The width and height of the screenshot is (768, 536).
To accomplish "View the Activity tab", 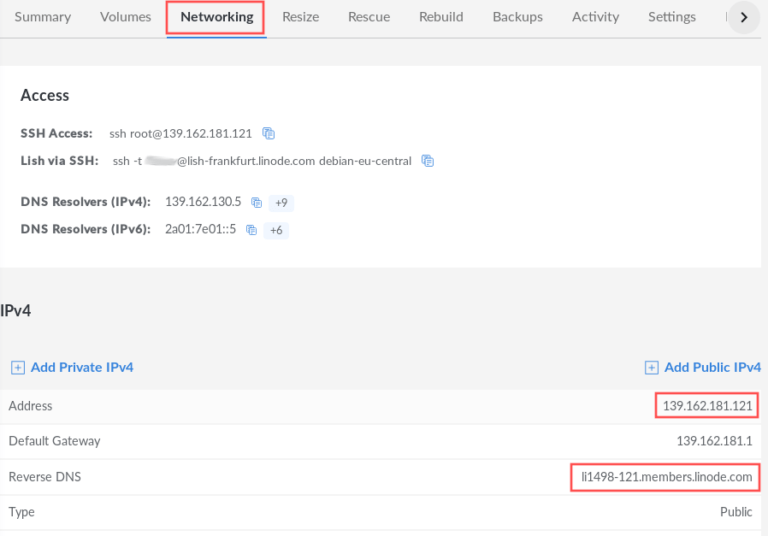I will 596,17.
